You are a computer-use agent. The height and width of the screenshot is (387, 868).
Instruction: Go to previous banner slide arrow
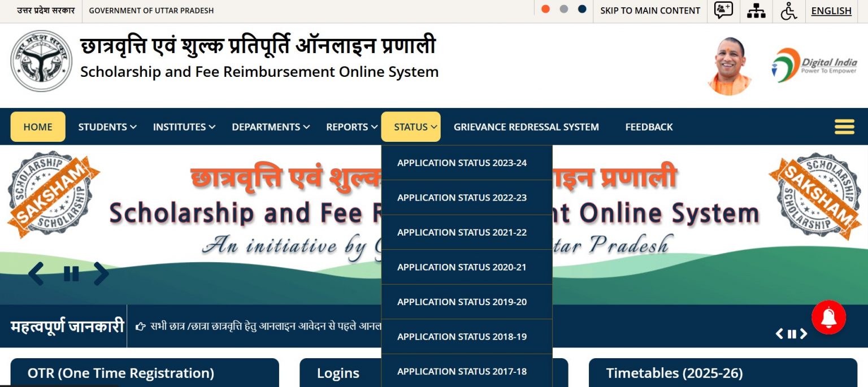[36, 274]
